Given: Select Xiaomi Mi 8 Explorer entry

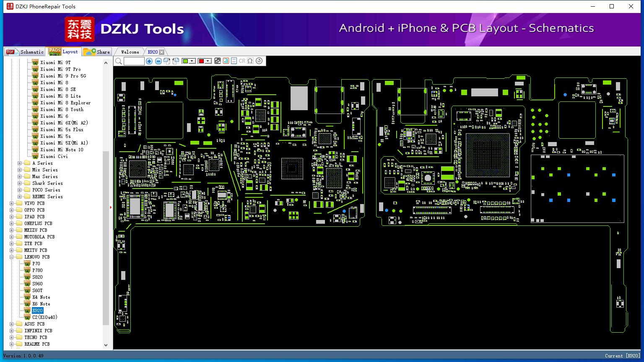Looking at the screenshot, I should point(65,103).
